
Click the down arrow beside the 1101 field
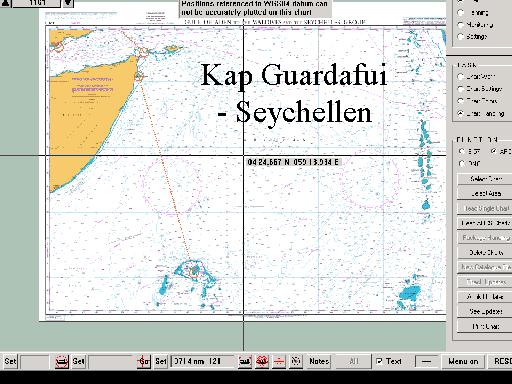(68, 3)
